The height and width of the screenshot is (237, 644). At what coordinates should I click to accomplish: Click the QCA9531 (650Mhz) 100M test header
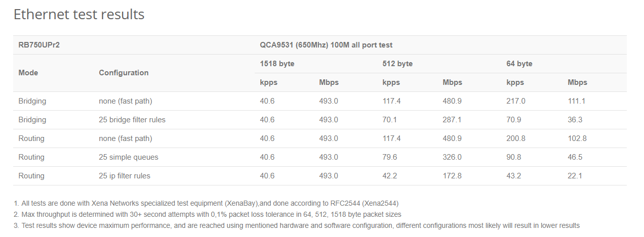point(326,45)
